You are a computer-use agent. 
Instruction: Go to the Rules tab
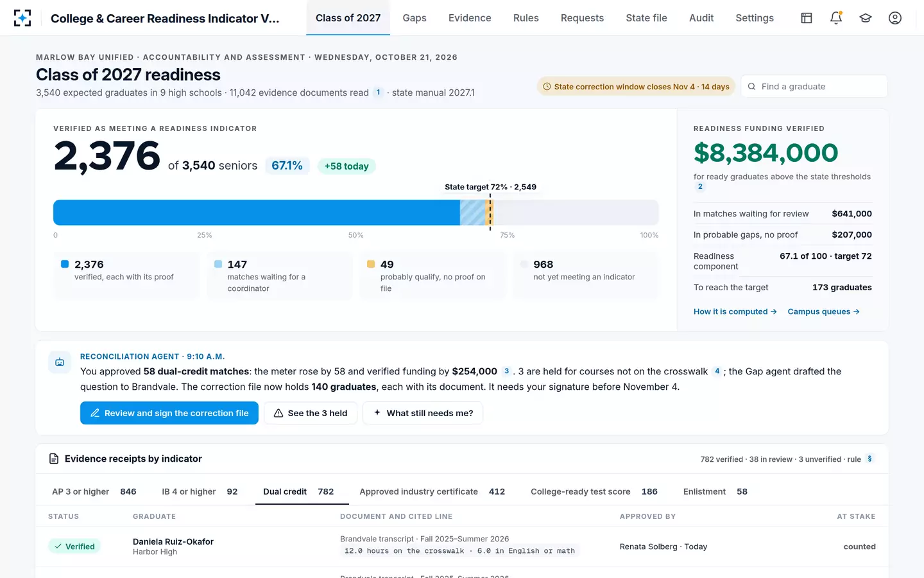(526, 18)
